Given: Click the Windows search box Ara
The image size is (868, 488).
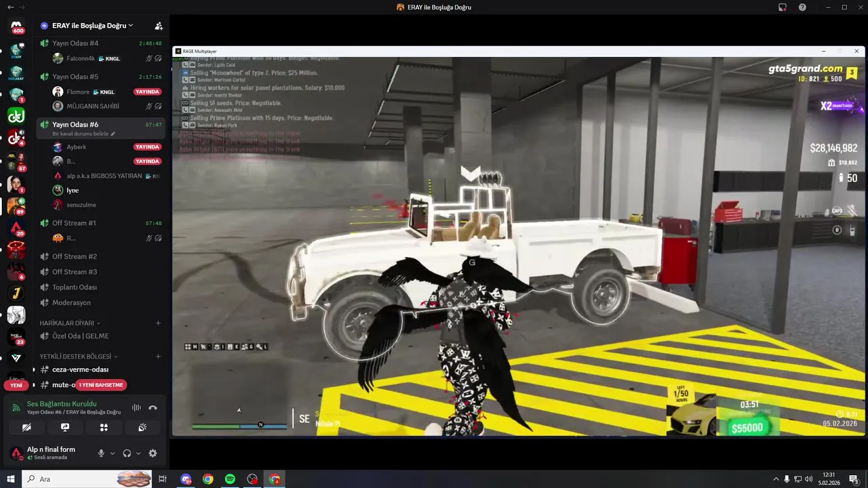Looking at the screenshot, I should (87, 479).
